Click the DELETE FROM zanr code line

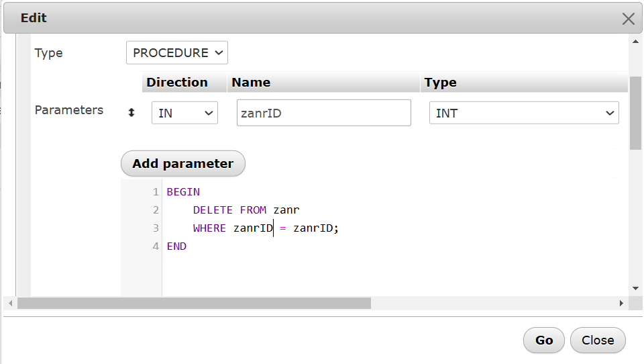(246, 210)
